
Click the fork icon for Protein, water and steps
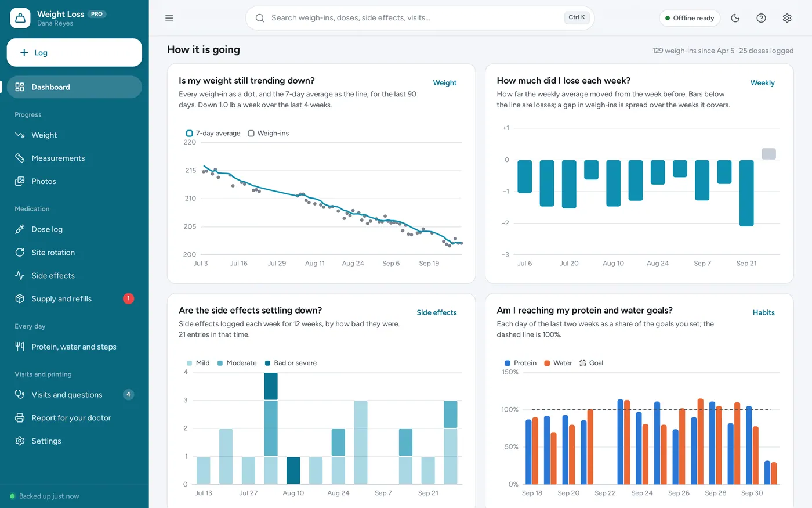tap(20, 347)
